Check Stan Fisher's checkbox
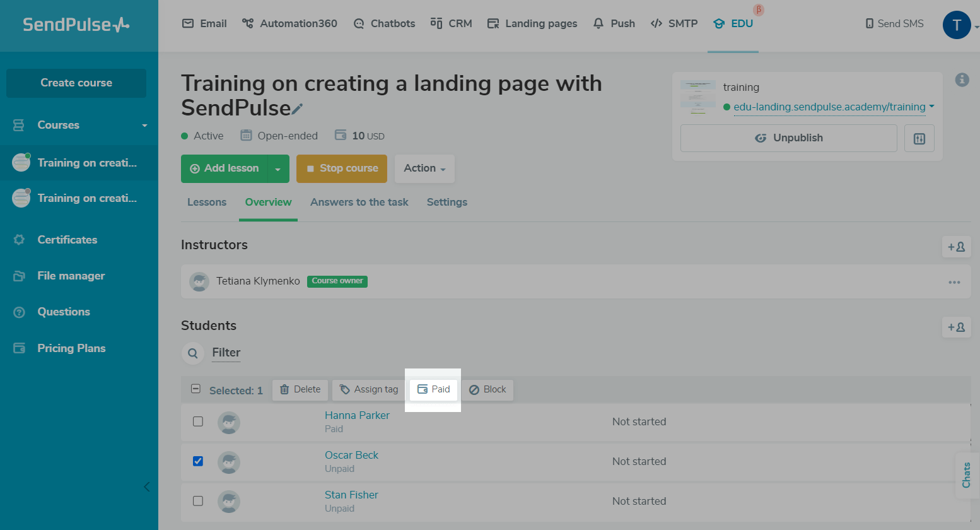Image resolution: width=980 pixels, height=530 pixels. [x=198, y=501]
